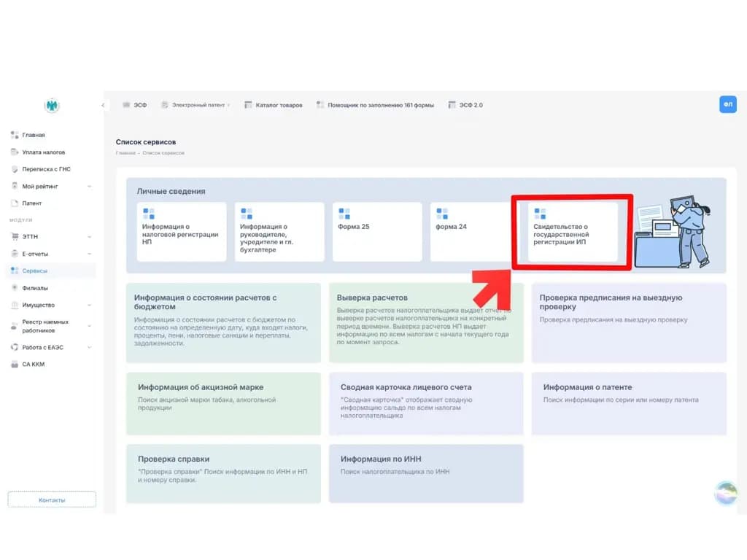The image size is (747, 560).
Task: Expand the Имущество submenu arrow
Action: pos(90,306)
